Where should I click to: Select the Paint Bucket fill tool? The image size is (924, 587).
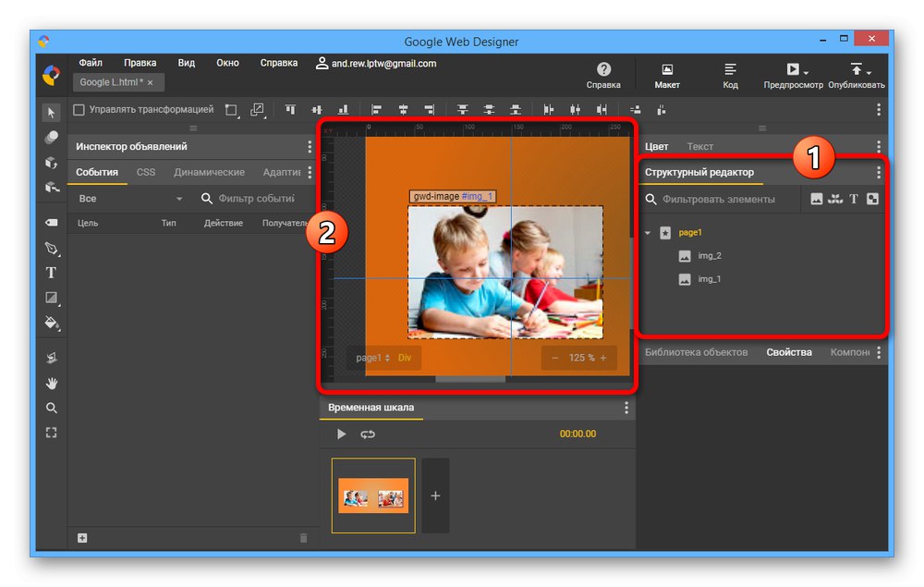tap(52, 323)
